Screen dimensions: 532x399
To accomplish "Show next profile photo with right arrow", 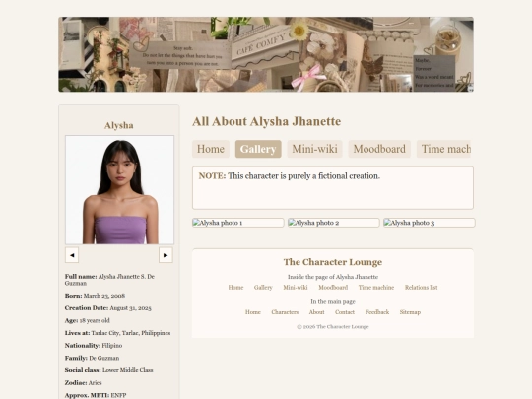I will [x=166, y=255].
